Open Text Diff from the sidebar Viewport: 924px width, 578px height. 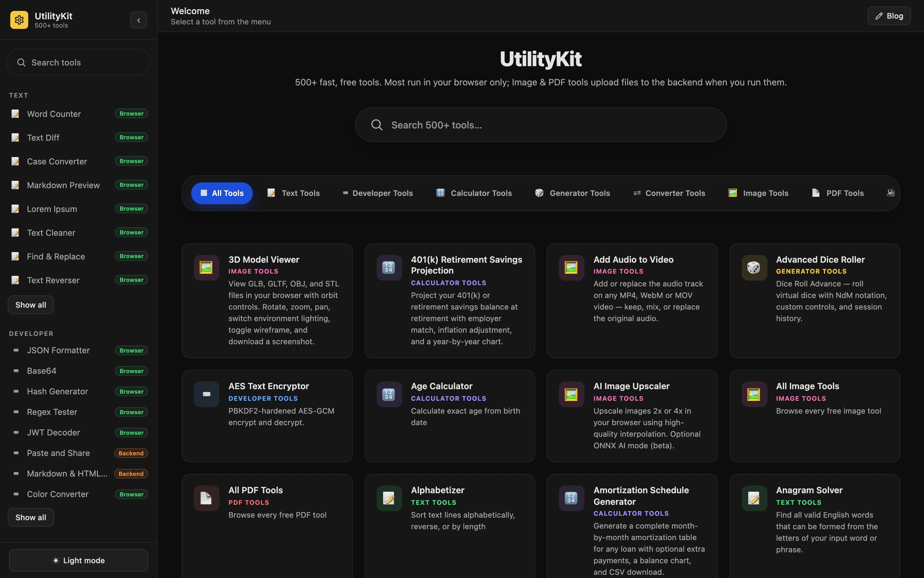78,137
